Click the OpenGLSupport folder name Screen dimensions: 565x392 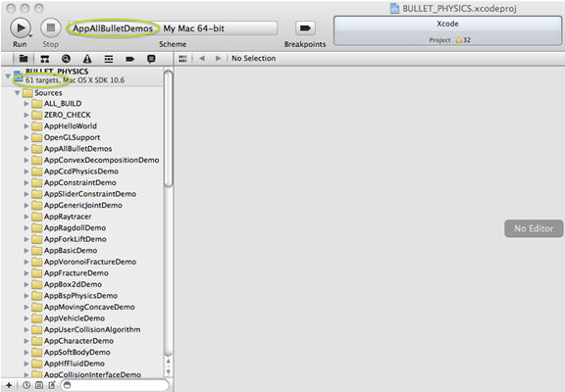(72, 137)
